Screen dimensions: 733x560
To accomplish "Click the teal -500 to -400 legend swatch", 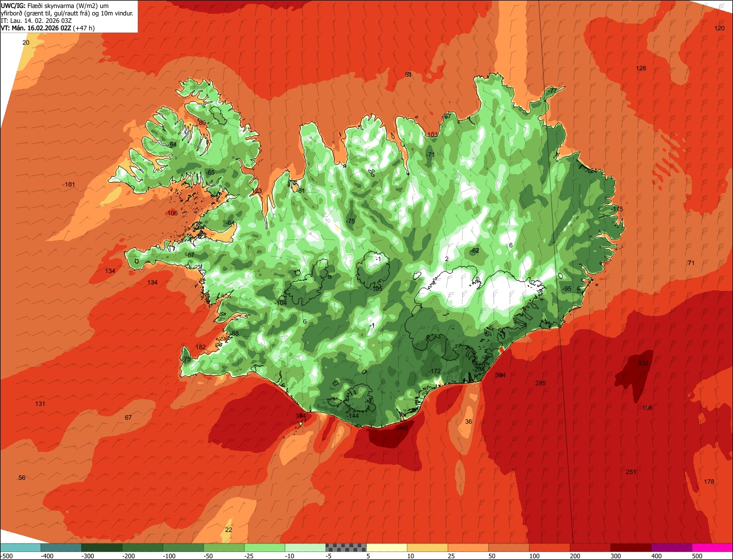I will point(21,547).
